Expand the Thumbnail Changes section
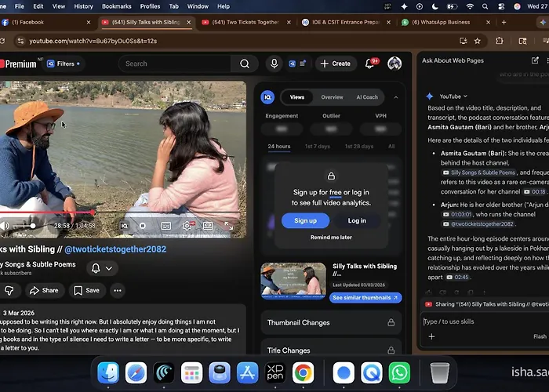The image size is (549, 392). pyautogui.click(x=331, y=323)
